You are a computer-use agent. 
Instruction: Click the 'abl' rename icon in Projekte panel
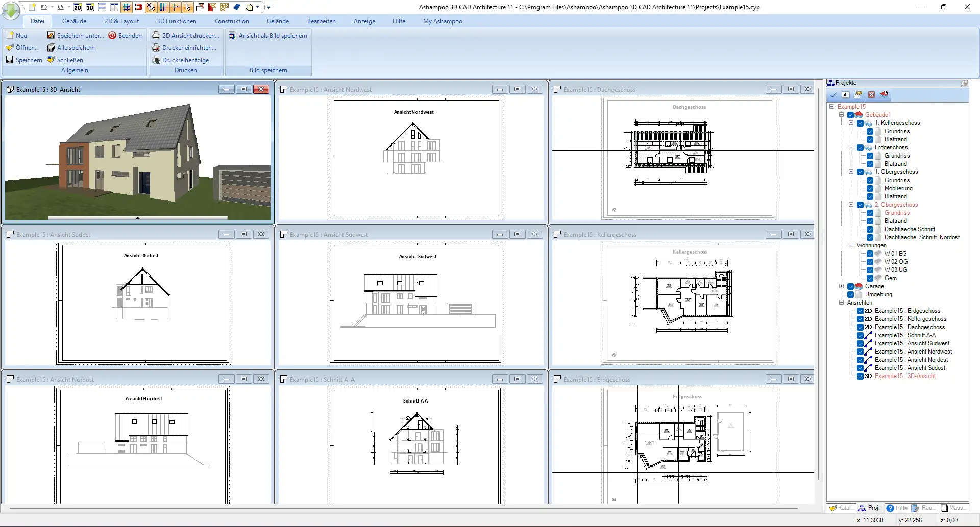(x=846, y=95)
